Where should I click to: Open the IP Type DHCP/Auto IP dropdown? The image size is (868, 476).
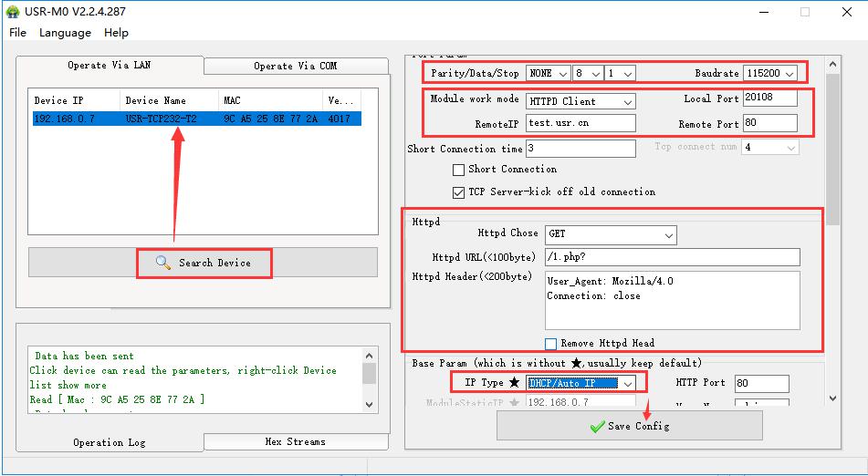tap(580, 383)
